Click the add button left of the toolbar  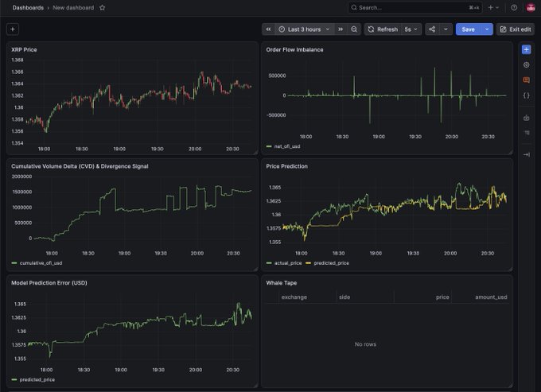[13, 29]
